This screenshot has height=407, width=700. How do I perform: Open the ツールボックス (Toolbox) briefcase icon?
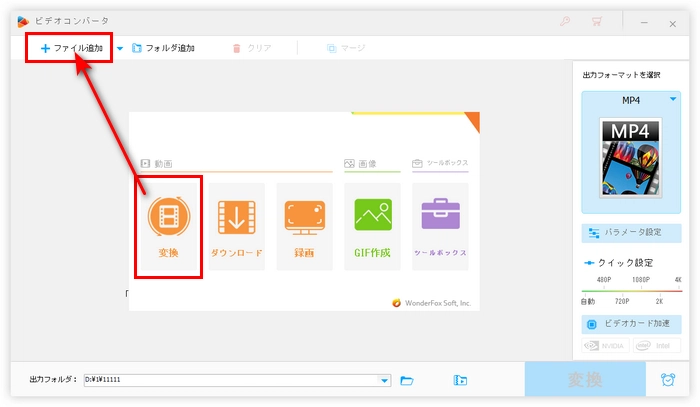[x=440, y=218]
